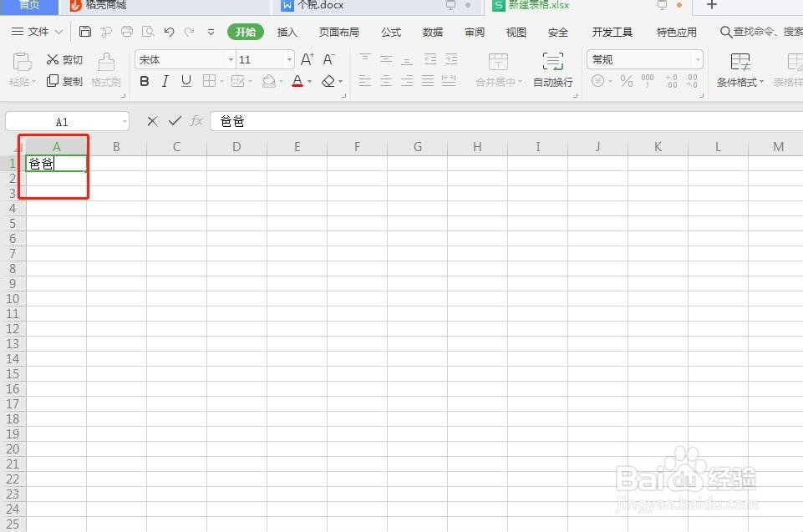This screenshot has height=532, width=803.
Task: Toggle Bold formatting
Action: coord(145,81)
